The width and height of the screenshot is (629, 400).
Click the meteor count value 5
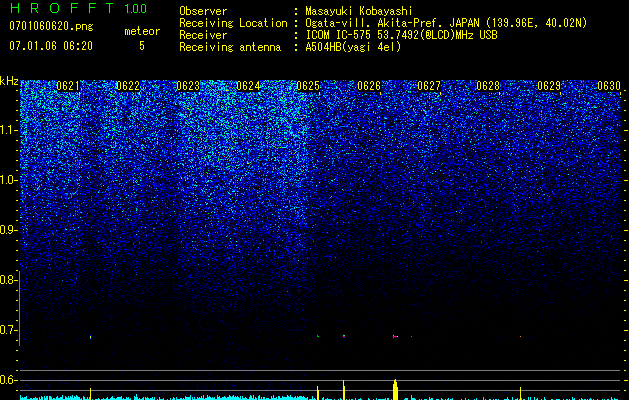click(142, 46)
